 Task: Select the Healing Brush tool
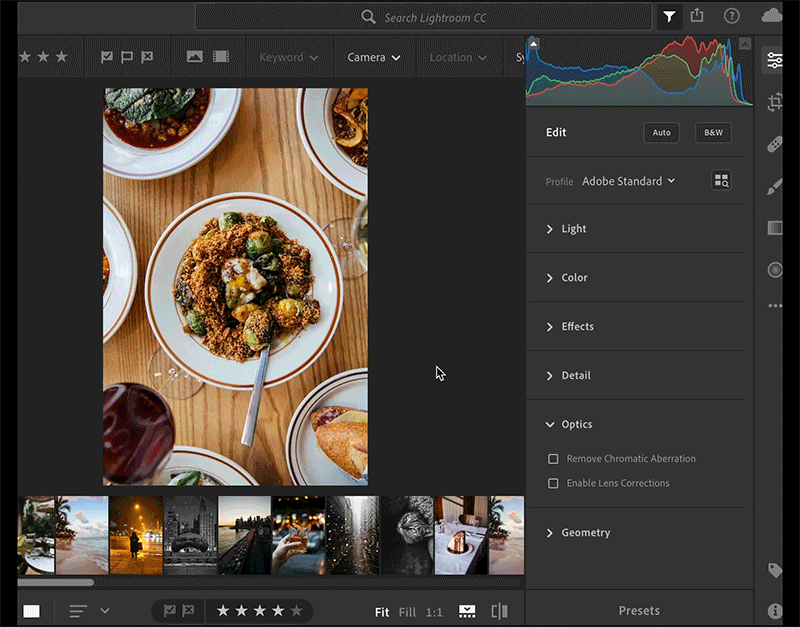pyautogui.click(x=774, y=145)
